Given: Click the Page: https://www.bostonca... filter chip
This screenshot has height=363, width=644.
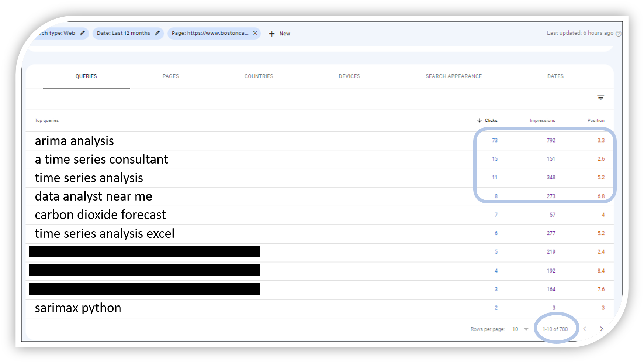Looking at the screenshot, I should pyautogui.click(x=214, y=33).
